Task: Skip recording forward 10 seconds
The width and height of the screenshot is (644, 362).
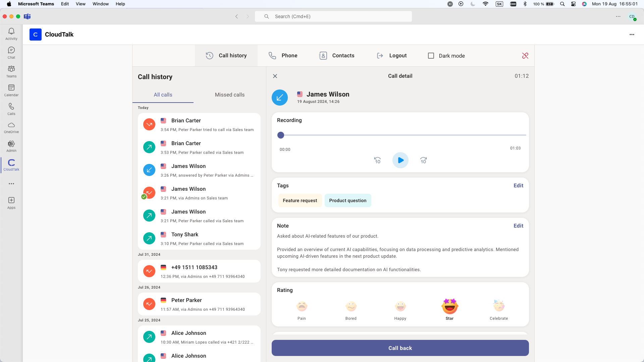Action: (x=423, y=160)
